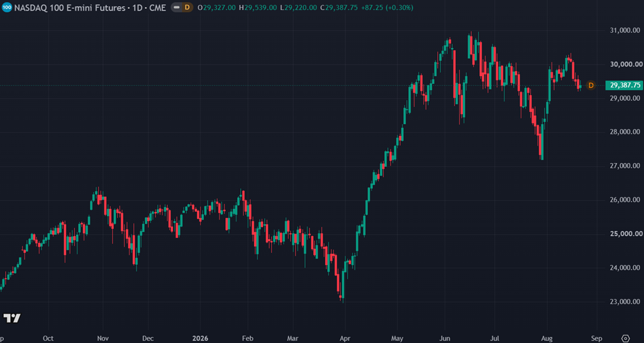This screenshot has height=343, width=644.
Task: Click the 31,000.00 price axis label
Action: point(625,30)
